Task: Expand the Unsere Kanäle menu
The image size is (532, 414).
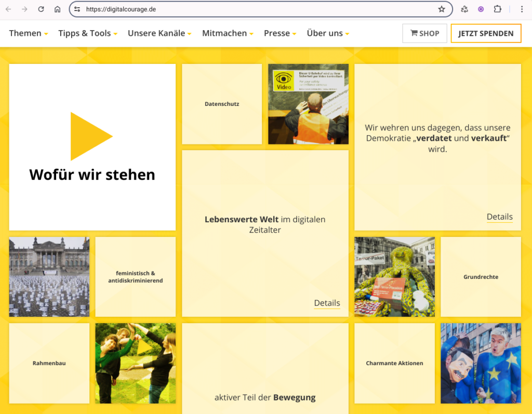Action: [159, 33]
